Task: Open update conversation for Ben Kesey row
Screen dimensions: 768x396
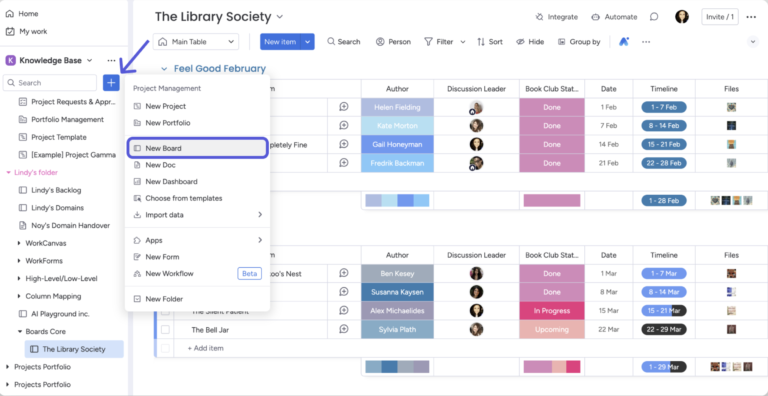Action: [344, 273]
